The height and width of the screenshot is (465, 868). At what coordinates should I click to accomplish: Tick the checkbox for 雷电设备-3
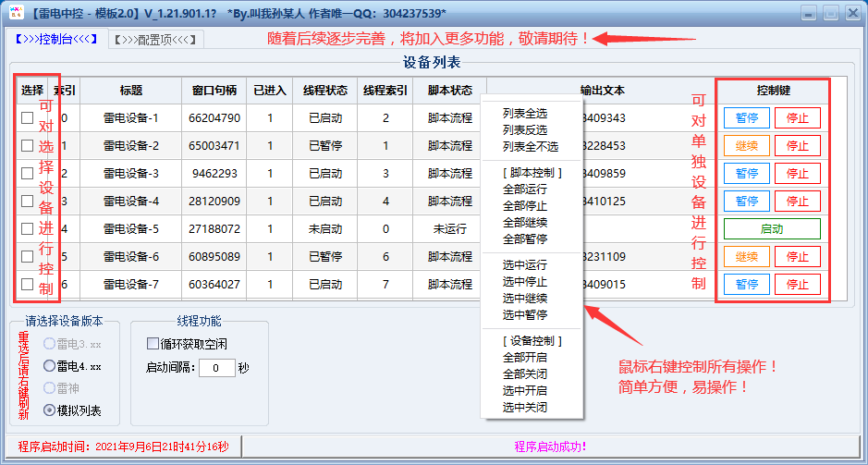pyautogui.click(x=27, y=173)
